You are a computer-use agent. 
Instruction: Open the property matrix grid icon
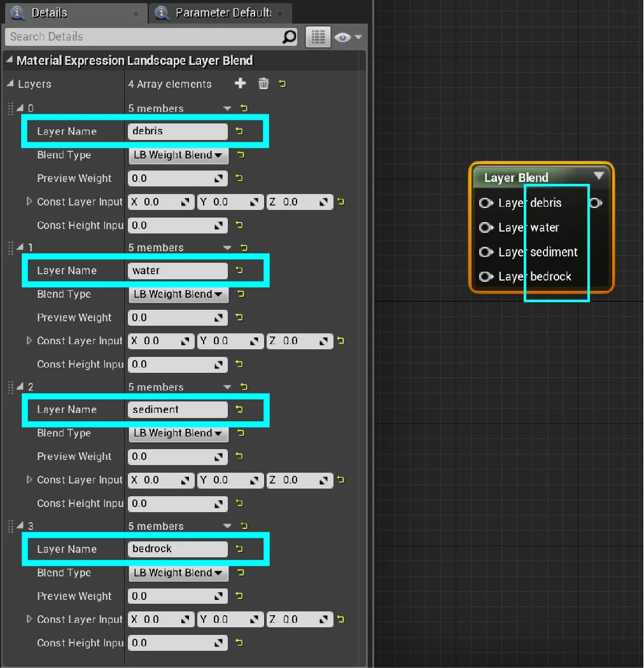317,36
